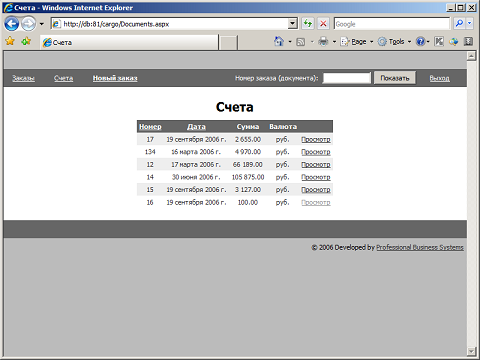This screenshot has height=360, width=480.
Task: Open Просмотр link for invoice 134
Action: point(316,152)
